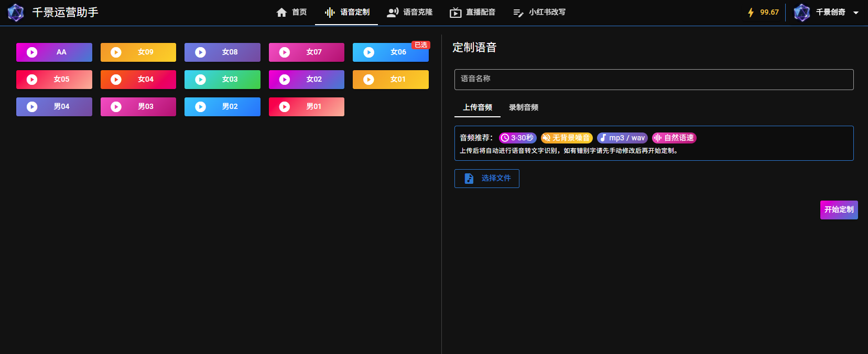Go to the 首页 home page

click(x=291, y=13)
